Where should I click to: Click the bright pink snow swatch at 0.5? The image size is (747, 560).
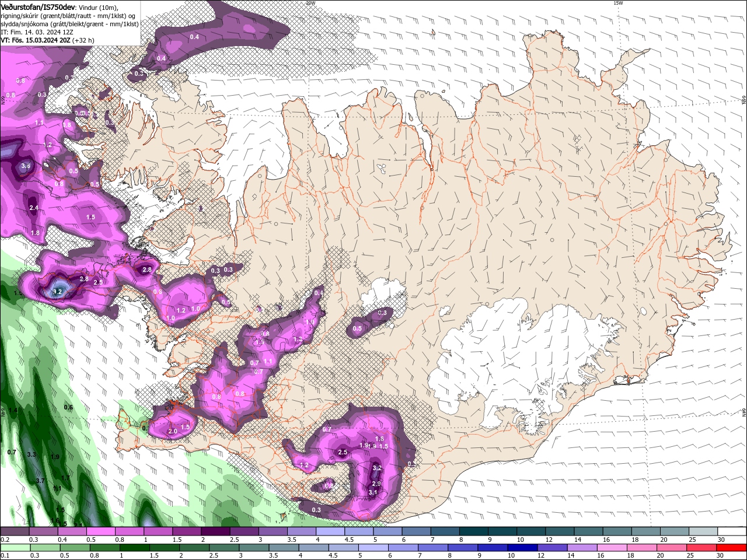click(x=100, y=531)
